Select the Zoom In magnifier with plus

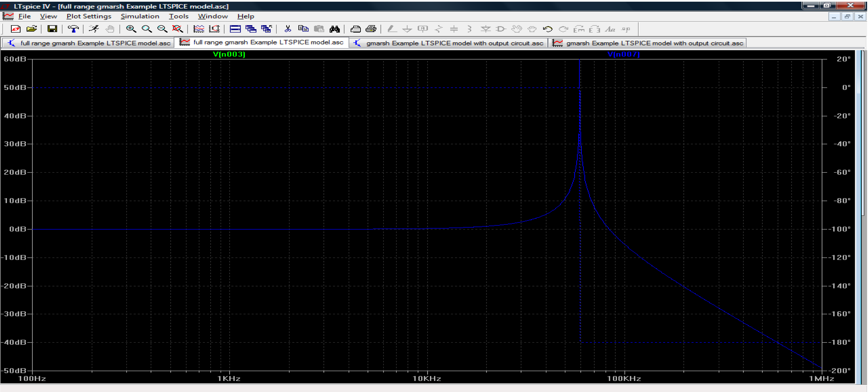[131, 29]
